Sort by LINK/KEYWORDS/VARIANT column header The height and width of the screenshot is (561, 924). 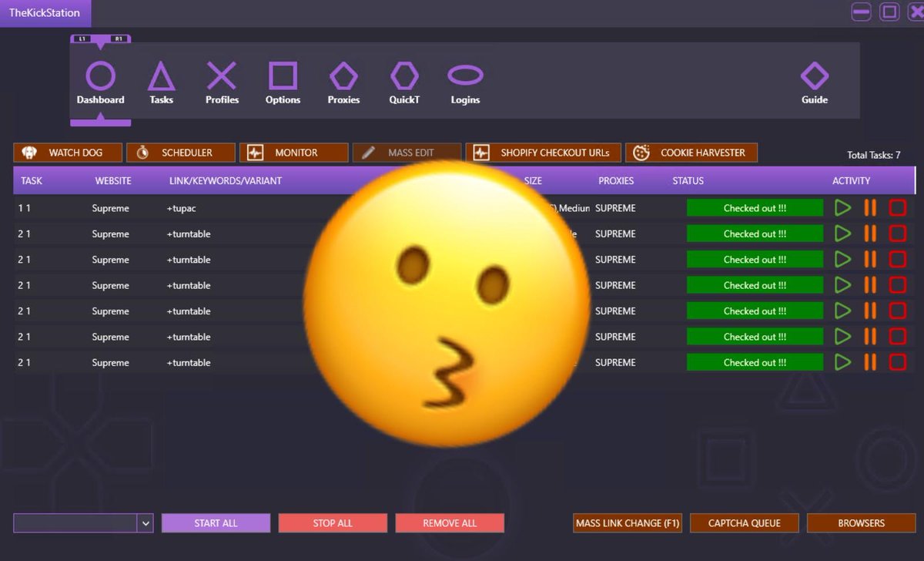click(x=226, y=181)
